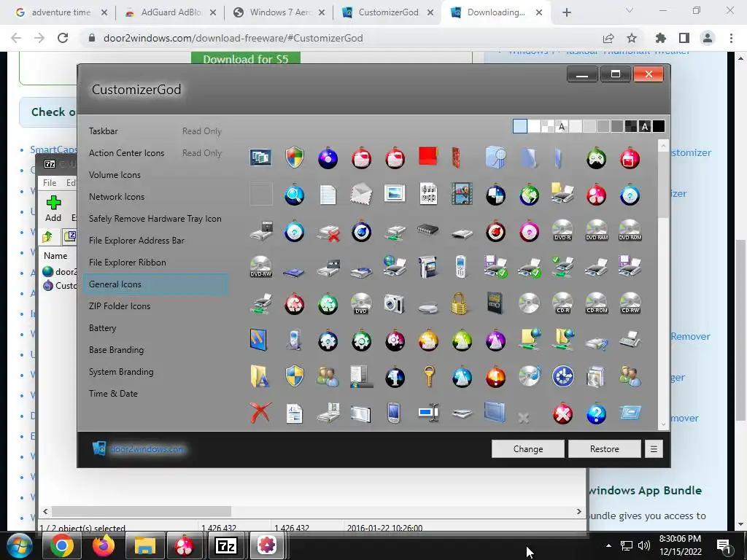
Task: Pick the dark A text swatch
Action: [x=645, y=126]
